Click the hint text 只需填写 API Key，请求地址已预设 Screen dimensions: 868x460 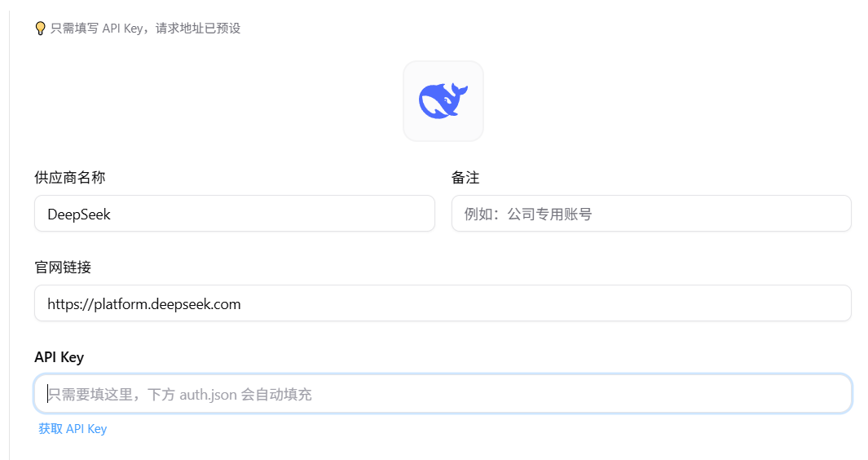coord(145,29)
